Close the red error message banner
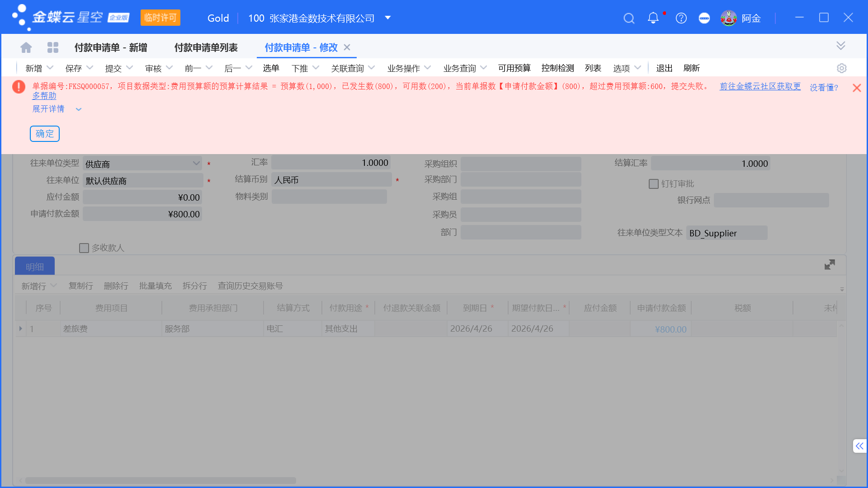 [857, 88]
